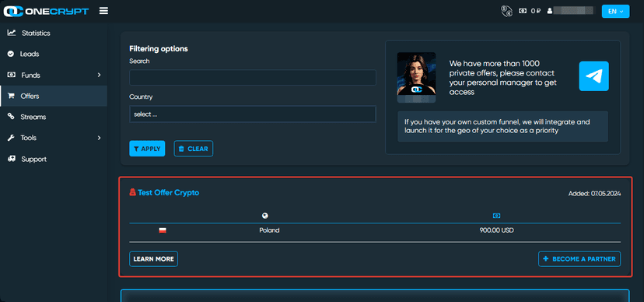Click the Become a Partner button
The width and height of the screenshot is (644, 302).
pyautogui.click(x=579, y=259)
